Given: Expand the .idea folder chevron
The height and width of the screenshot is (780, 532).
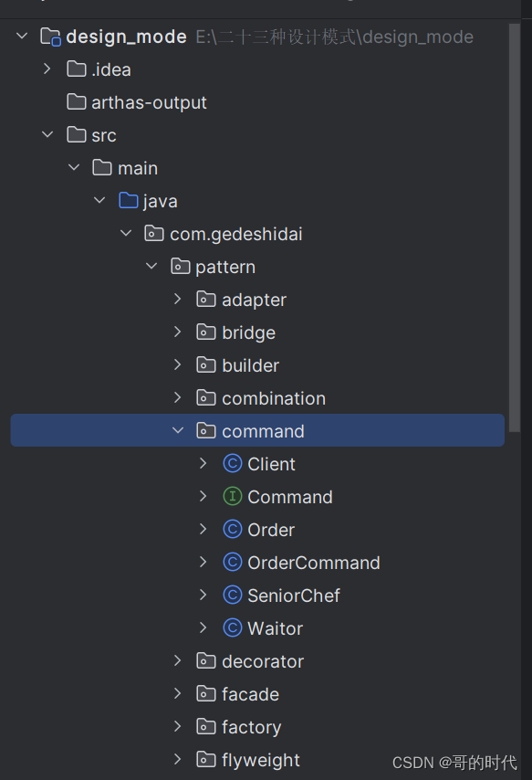Looking at the screenshot, I should point(47,69).
